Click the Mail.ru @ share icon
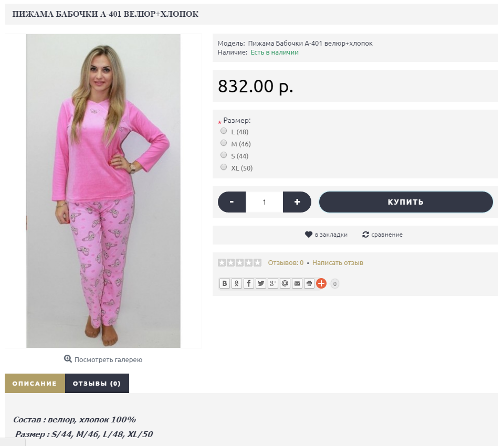The width and height of the screenshot is (504, 446). pyautogui.click(x=285, y=283)
